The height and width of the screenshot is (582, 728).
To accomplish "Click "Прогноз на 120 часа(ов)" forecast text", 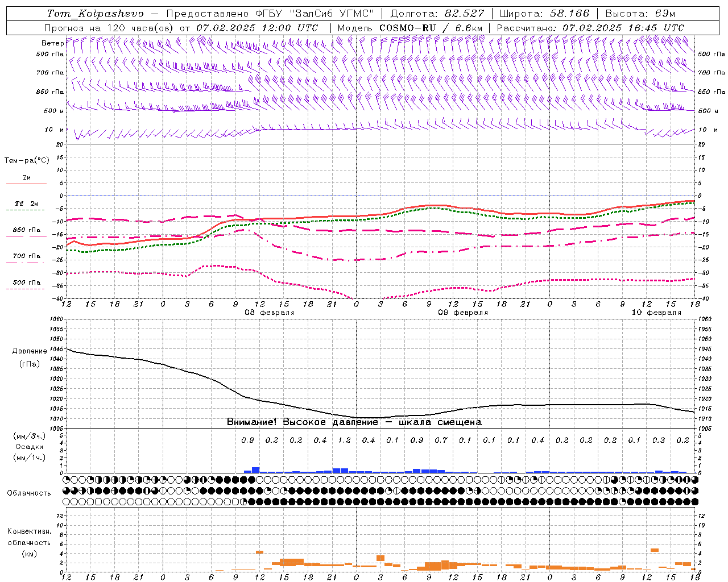I will coord(110,28).
